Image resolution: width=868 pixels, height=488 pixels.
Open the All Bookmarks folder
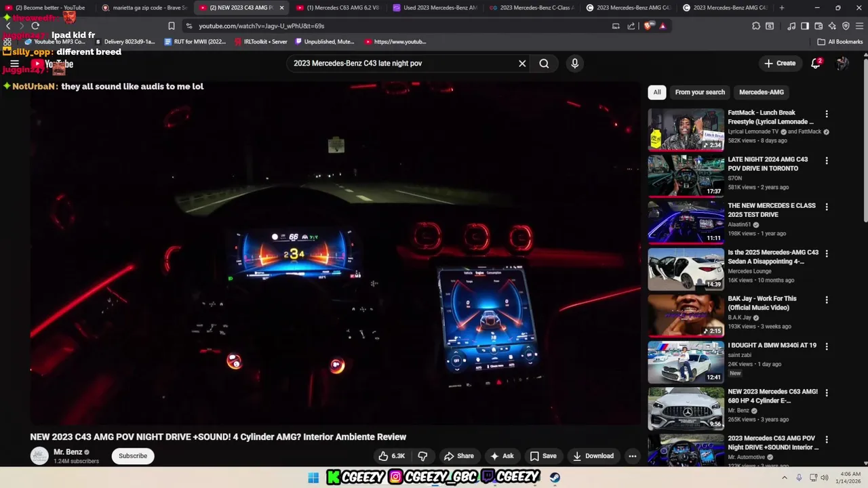tap(840, 41)
